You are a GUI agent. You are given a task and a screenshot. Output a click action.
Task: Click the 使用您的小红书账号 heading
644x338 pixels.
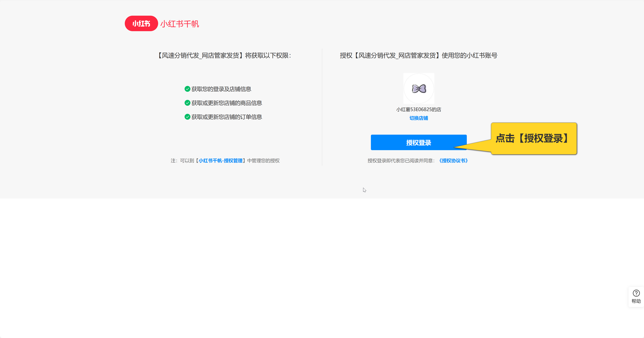(x=419, y=56)
